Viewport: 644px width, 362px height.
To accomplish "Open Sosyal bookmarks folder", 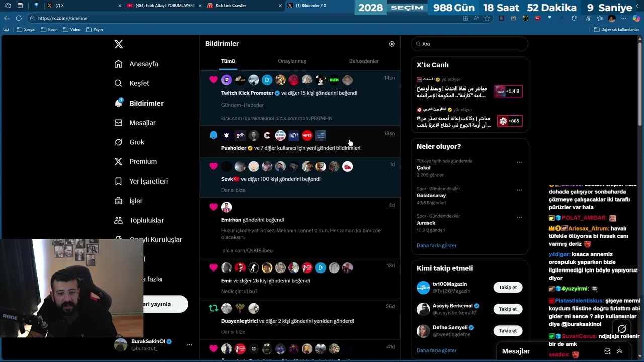I will pyautogui.click(x=26, y=30).
